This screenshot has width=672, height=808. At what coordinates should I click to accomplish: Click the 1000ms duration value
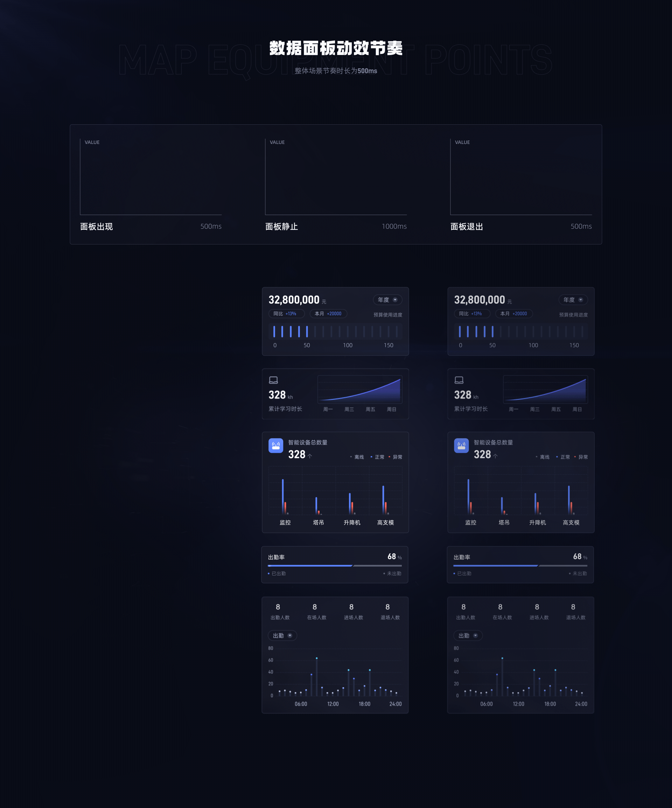pyautogui.click(x=394, y=226)
